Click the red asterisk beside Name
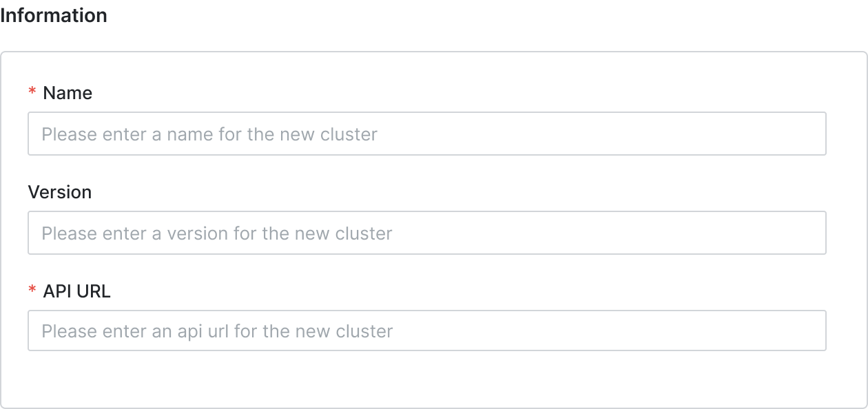868x409 pixels. point(32,92)
